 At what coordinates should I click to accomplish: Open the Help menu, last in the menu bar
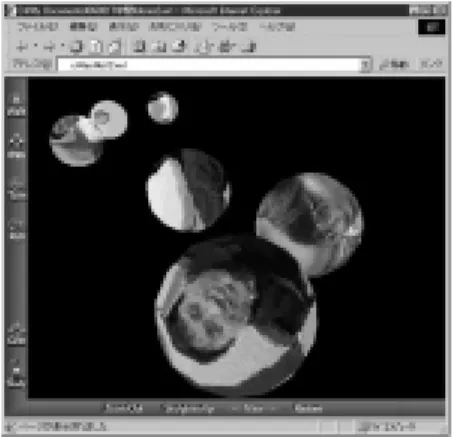(278, 27)
